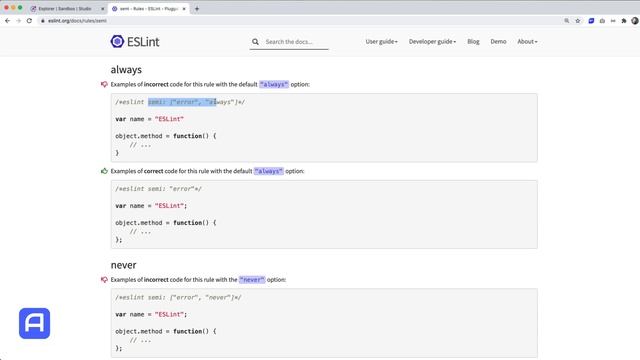Click 'var name = "ESLint"' without semicolon
The image size is (640, 360).
point(149,119)
